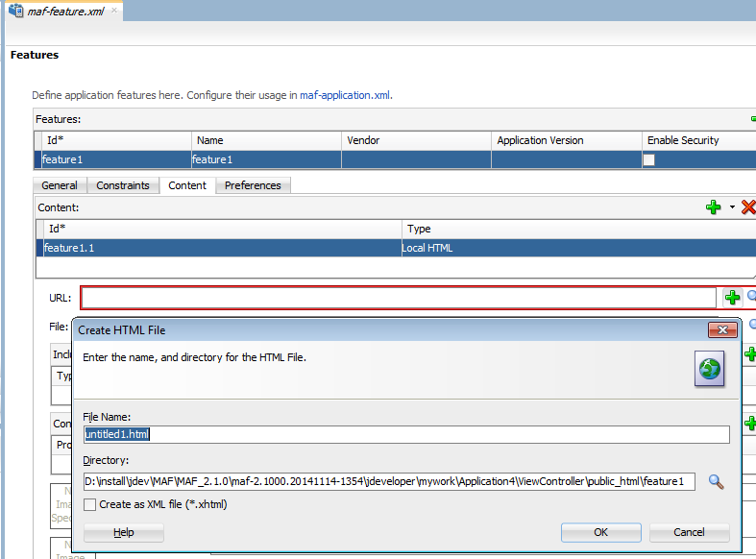Screen dimensions: 756x559
Task: Click the Name column header
Action: [266, 140]
